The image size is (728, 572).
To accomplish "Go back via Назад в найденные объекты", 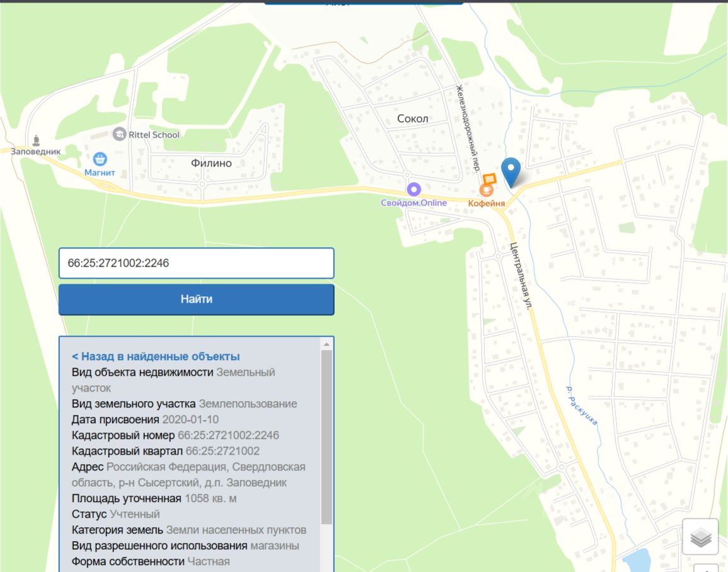I will point(156,356).
